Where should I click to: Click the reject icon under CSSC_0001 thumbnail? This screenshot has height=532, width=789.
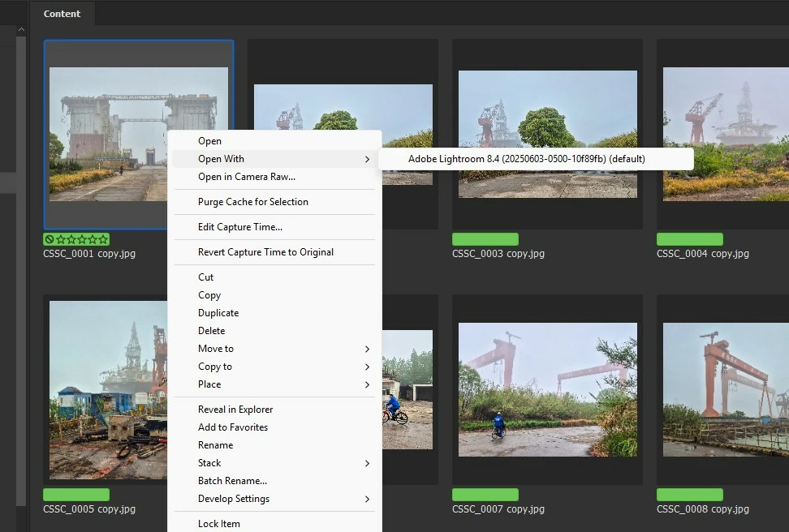coord(50,239)
